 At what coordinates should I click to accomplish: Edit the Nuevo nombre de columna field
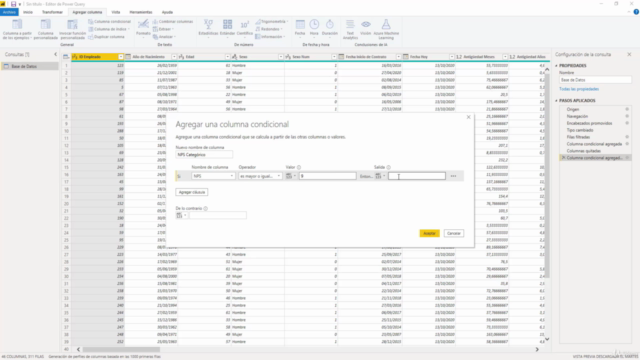pyautogui.click(x=204, y=155)
